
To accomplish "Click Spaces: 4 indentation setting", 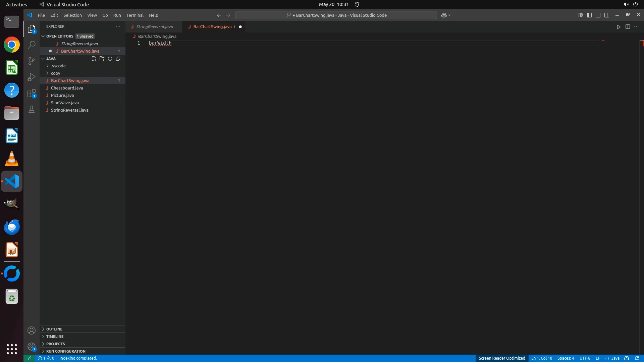I will click(566, 358).
